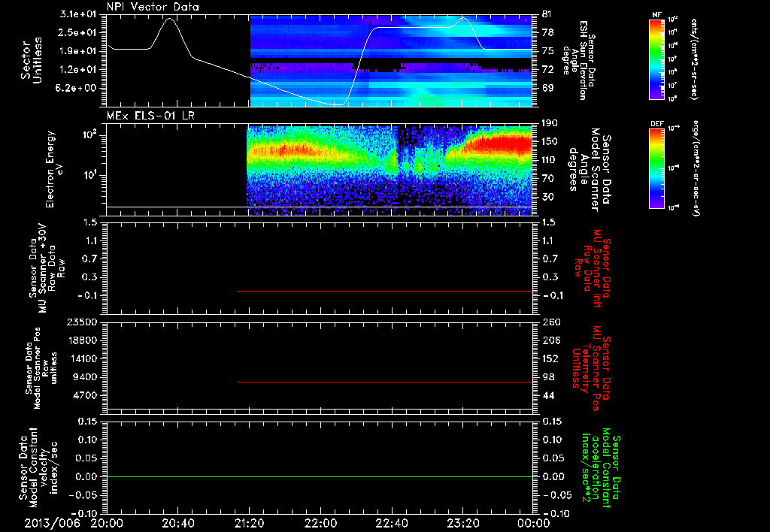Click the red MU Scanner Pos Telemetry label
The image size is (770, 532).
(591, 368)
